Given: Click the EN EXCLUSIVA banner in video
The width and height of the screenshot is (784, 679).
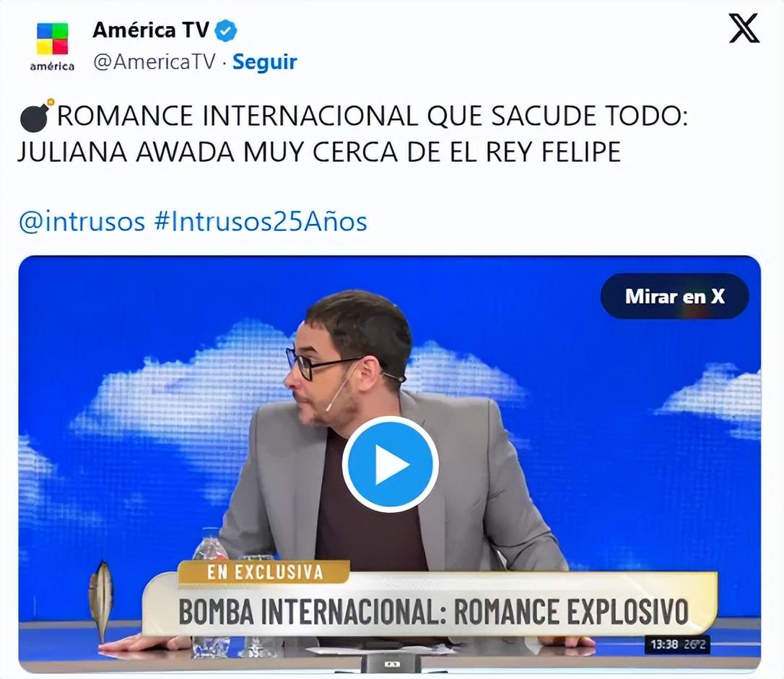Looking at the screenshot, I should (265, 572).
